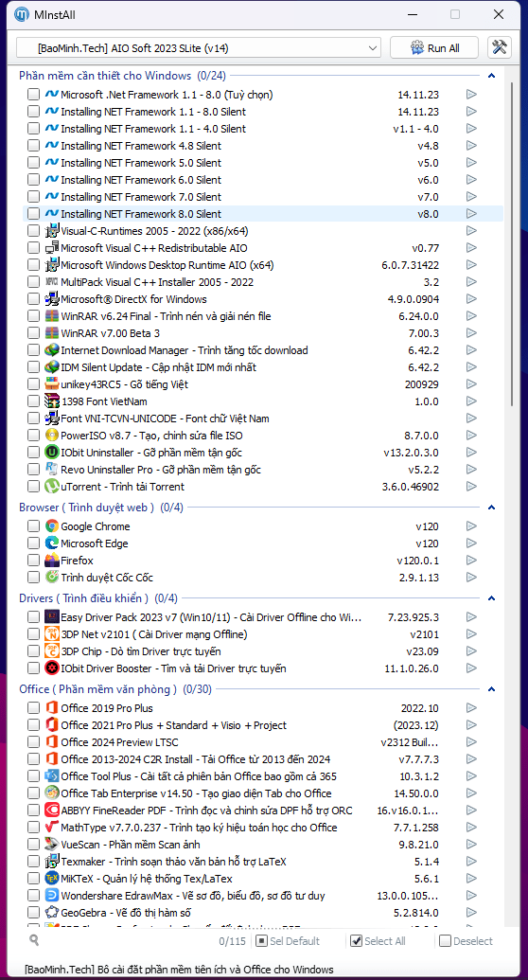Click the IObit Driver Booster icon
The width and height of the screenshot is (528, 980).
[52, 668]
